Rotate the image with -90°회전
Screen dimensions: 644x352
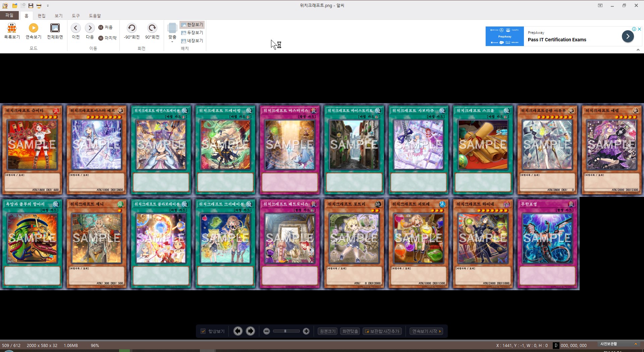click(132, 31)
